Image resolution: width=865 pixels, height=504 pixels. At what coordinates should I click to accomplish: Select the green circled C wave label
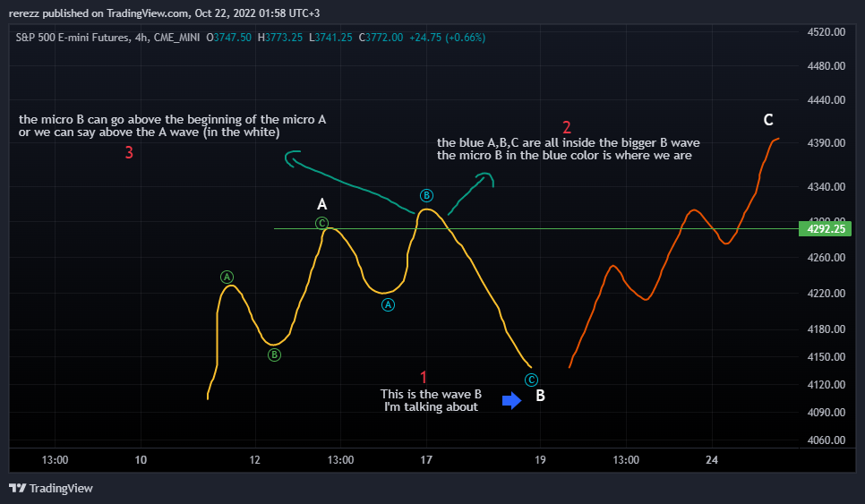[321, 223]
